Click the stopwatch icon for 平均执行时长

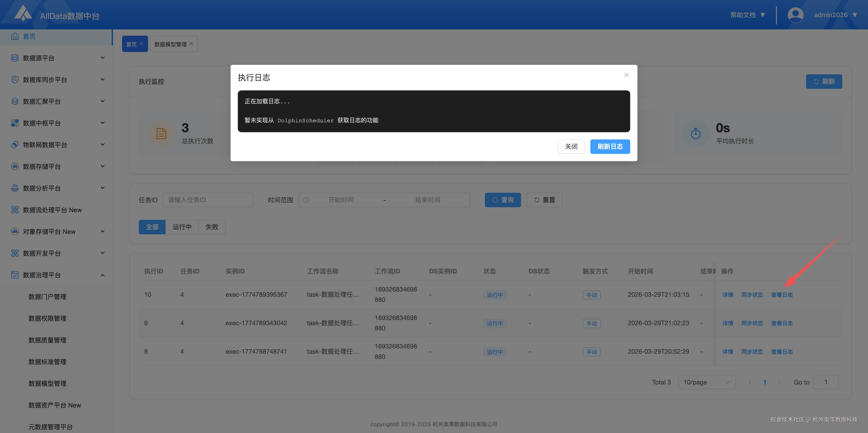(696, 133)
